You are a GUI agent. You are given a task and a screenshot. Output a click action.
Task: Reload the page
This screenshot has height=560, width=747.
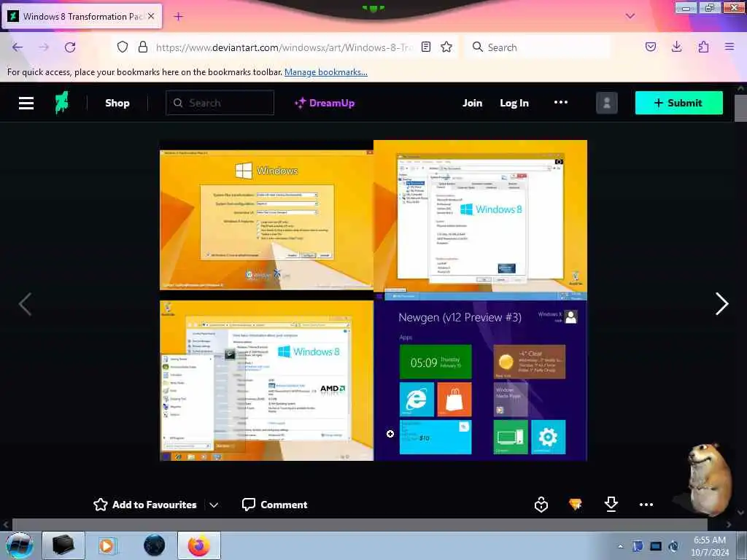pos(70,47)
